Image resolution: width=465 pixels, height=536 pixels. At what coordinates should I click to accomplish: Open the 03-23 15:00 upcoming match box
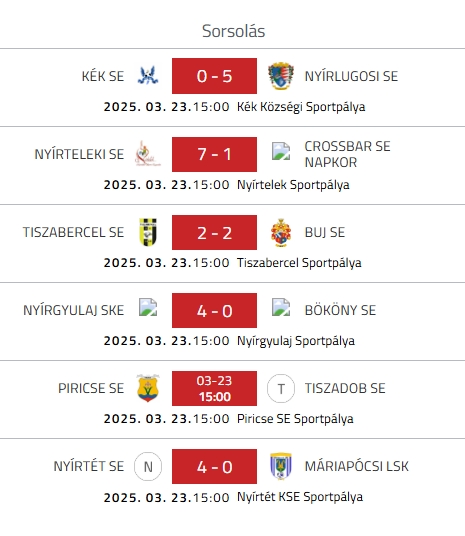coord(214,388)
